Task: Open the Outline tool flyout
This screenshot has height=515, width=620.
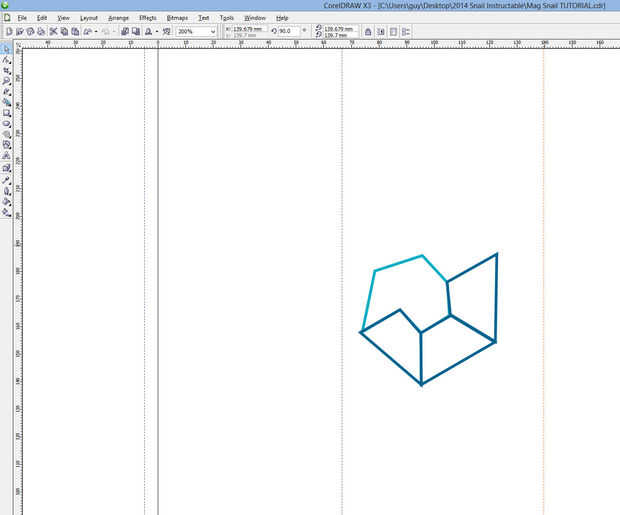Action: click(x=6, y=191)
